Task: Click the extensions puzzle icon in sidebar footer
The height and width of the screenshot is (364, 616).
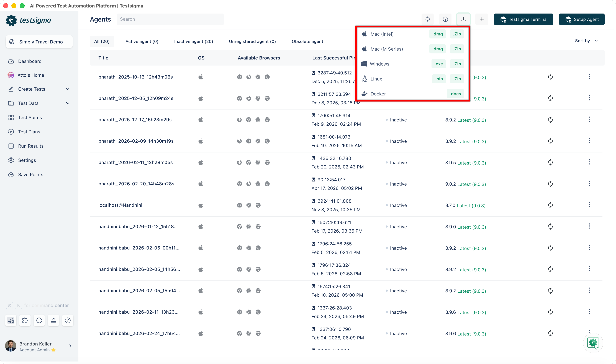Action: coord(25,320)
